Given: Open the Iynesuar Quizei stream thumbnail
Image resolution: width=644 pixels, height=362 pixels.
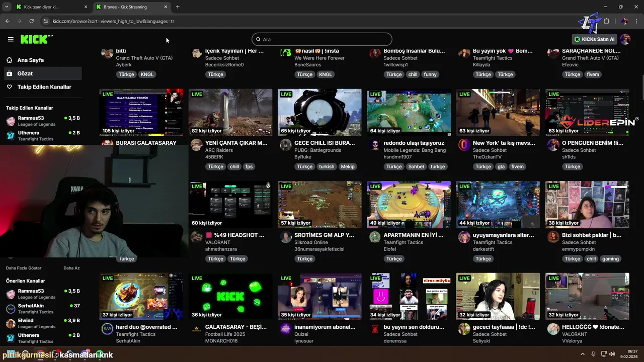Looking at the screenshot, I should click(x=319, y=297).
